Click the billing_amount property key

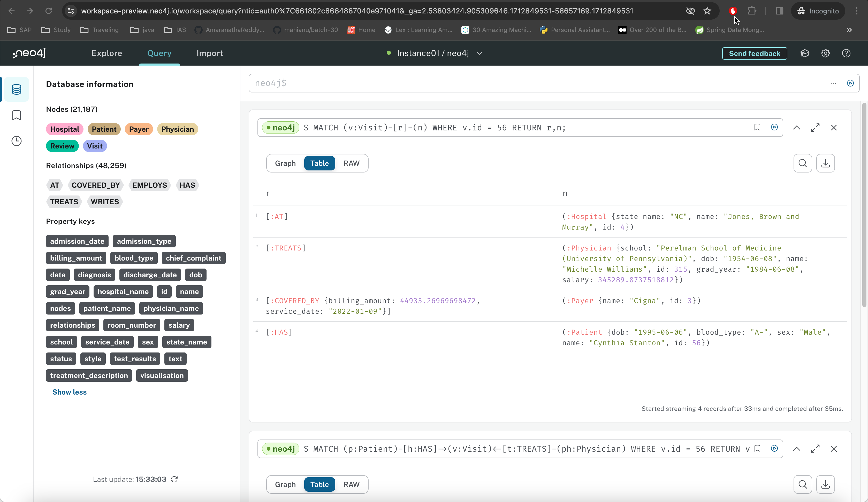coord(76,258)
